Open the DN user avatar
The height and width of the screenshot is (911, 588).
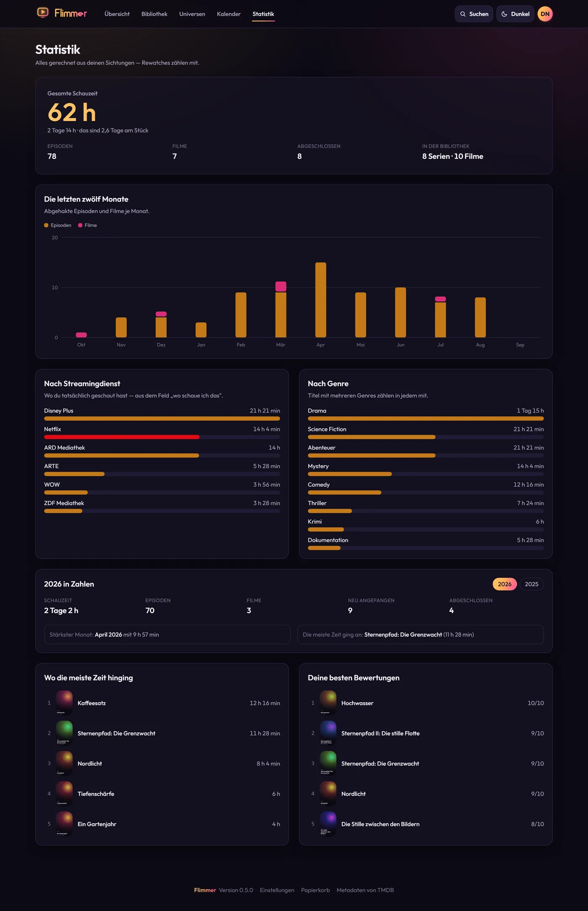click(545, 14)
